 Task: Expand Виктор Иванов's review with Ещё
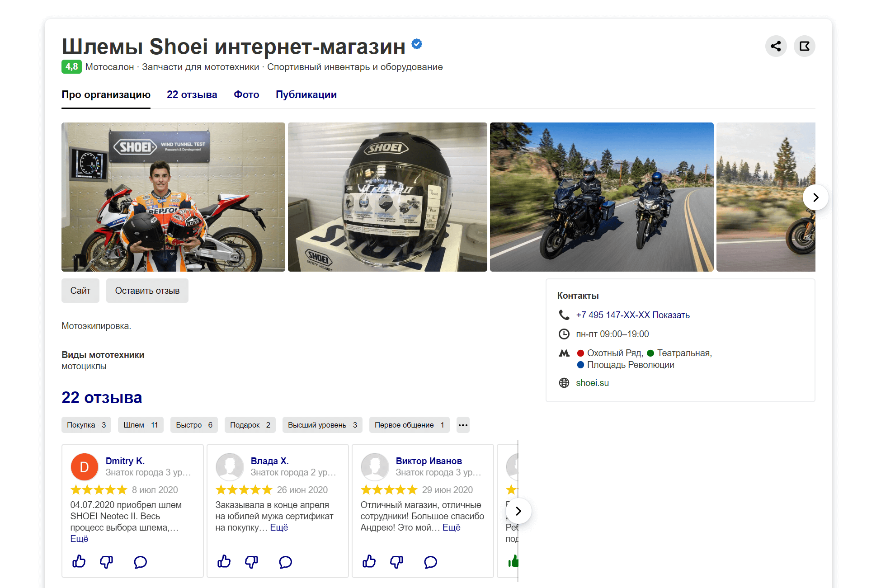pos(451,527)
